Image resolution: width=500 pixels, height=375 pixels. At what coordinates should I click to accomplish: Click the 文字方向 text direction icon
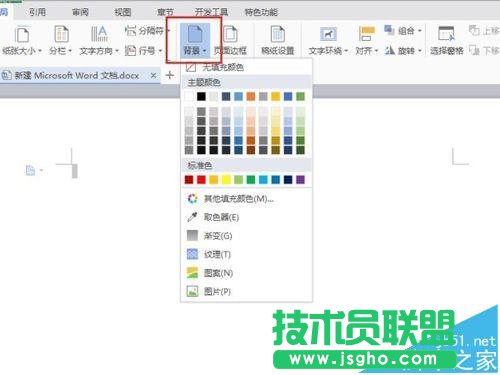99,35
